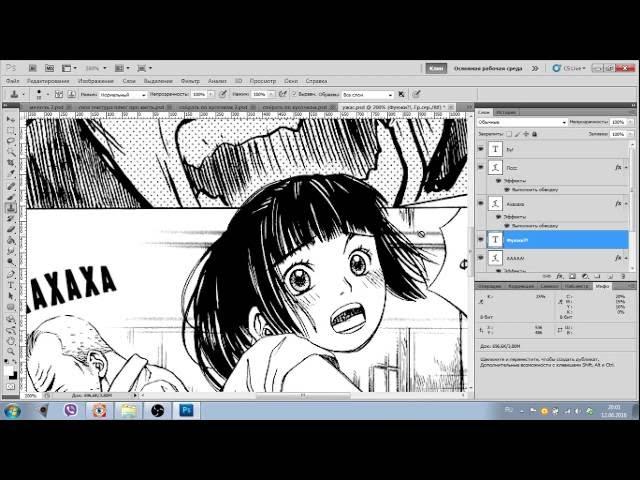Hide the bottom visible shape text layer
This screenshot has height=480, width=640.
(481, 258)
